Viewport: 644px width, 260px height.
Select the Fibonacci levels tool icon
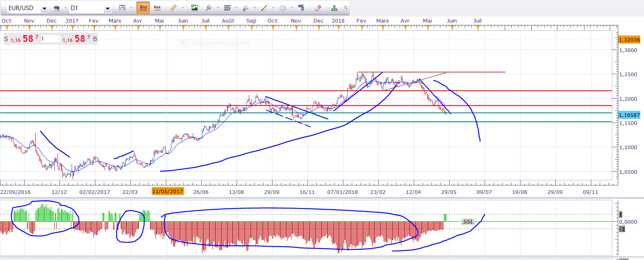[x=227, y=8]
